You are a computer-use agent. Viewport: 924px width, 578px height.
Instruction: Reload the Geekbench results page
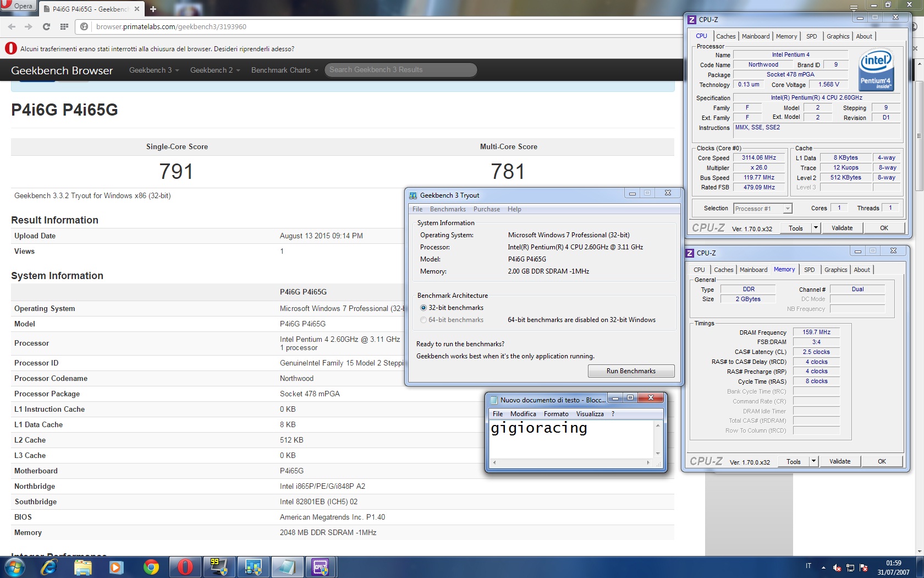[46, 26]
